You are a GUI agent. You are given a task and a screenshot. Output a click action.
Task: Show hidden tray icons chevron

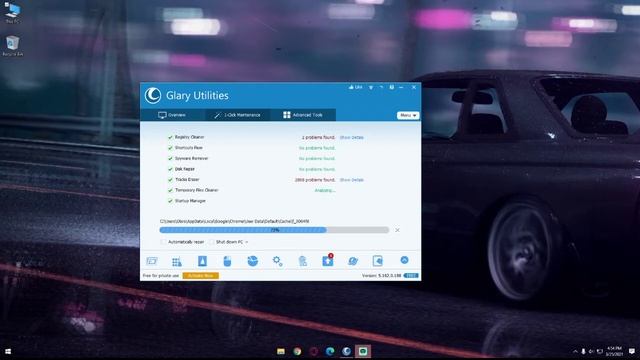click(x=575, y=351)
